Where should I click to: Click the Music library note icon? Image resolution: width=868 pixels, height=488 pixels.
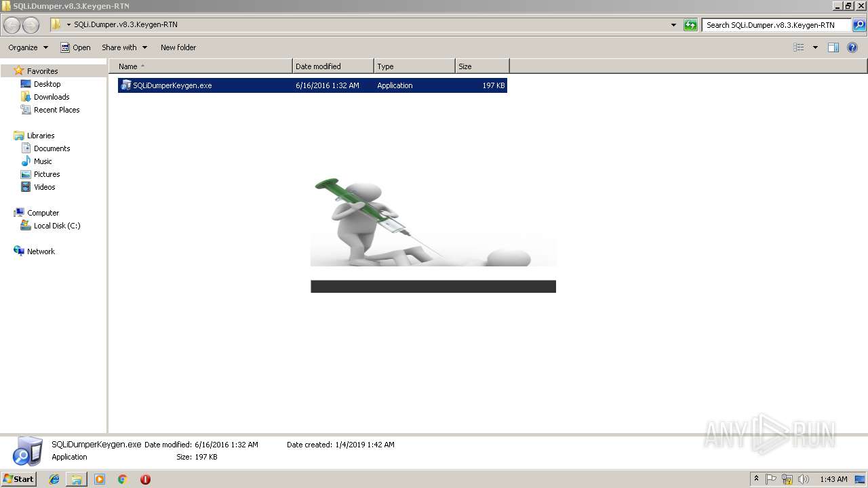tap(26, 161)
